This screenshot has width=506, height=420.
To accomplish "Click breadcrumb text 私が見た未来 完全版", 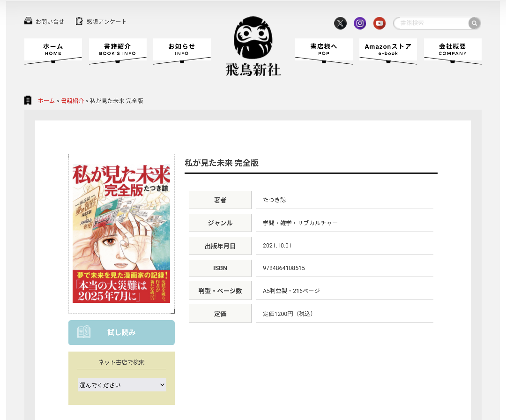I will pos(117,101).
